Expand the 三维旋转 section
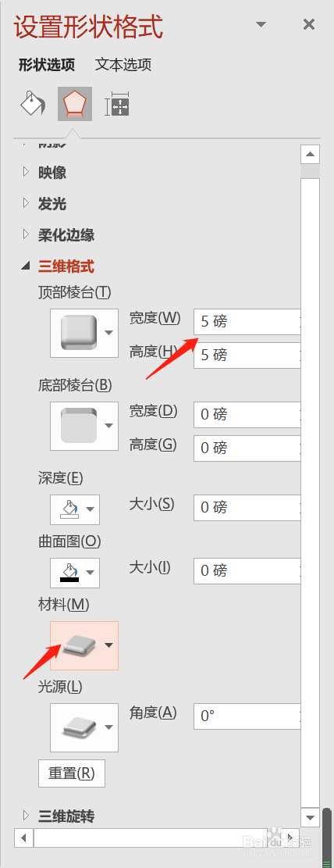Screen dimensions: 334x868 (x=58, y=816)
